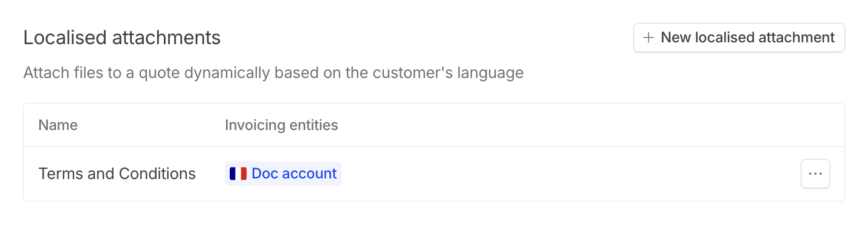Open the ellipsis menu beside Doc account

point(815,174)
